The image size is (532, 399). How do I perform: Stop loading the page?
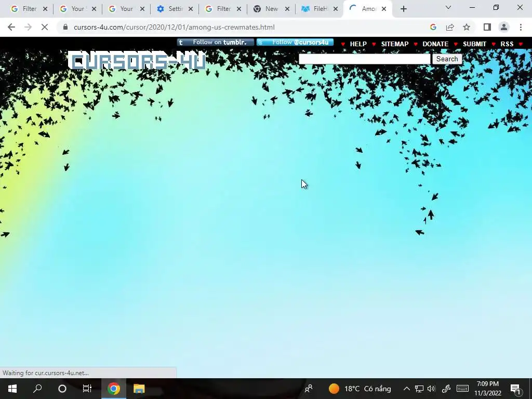click(x=45, y=27)
